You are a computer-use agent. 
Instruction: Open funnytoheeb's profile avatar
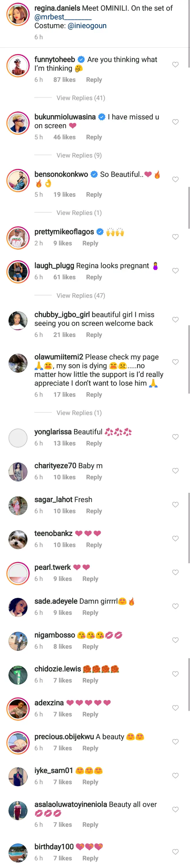coord(18,66)
